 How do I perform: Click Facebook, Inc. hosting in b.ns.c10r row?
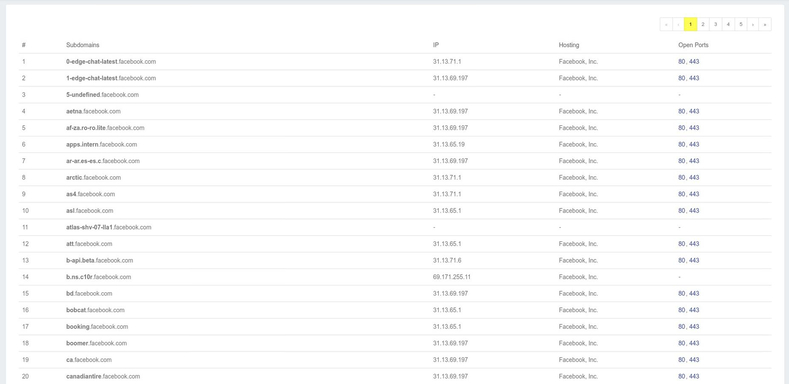tap(578, 277)
